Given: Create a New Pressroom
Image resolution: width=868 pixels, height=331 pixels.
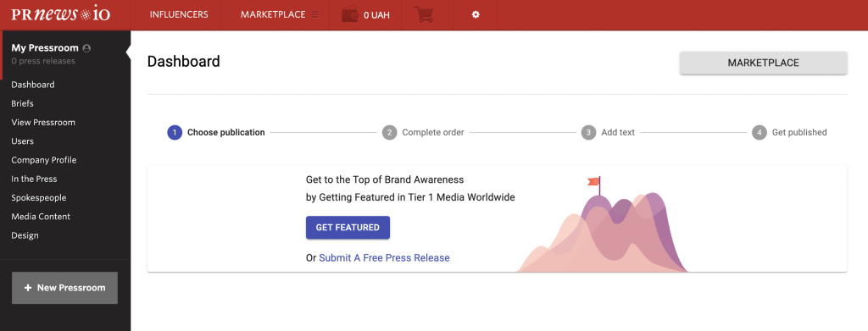Looking at the screenshot, I should (x=64, y=288).
